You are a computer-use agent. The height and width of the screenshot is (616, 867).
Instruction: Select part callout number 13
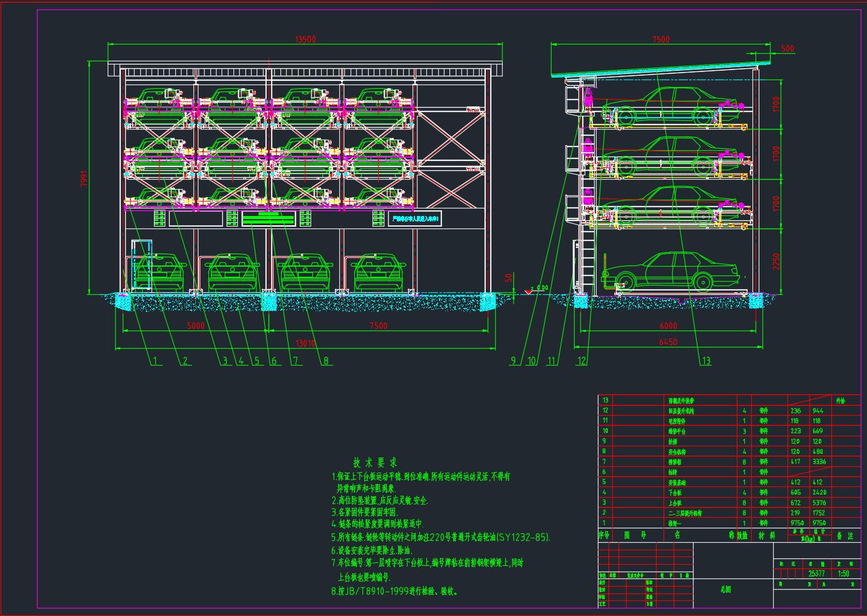pos(706,361)
